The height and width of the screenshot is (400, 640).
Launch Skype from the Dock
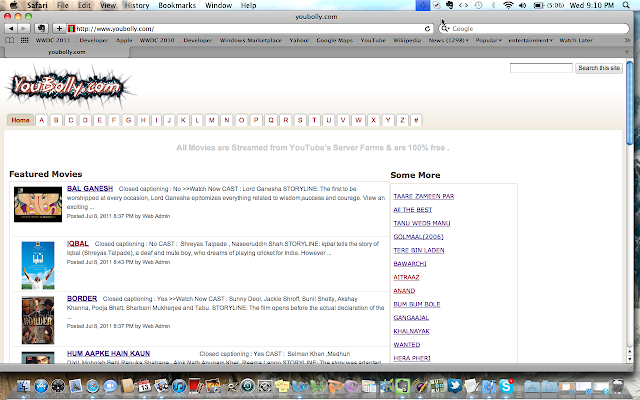pos(506,385)
